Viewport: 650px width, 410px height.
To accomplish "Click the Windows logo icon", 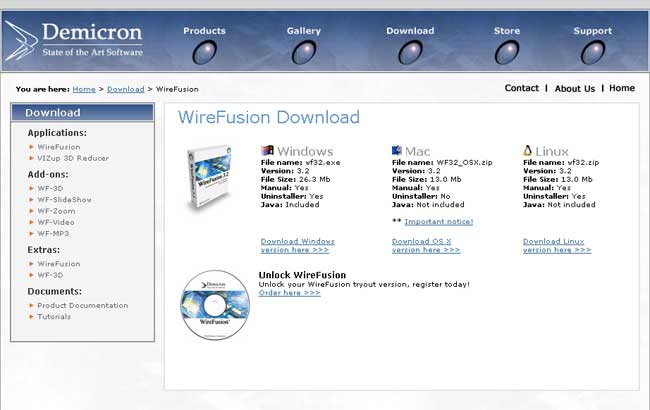I will tap(267, 151).
